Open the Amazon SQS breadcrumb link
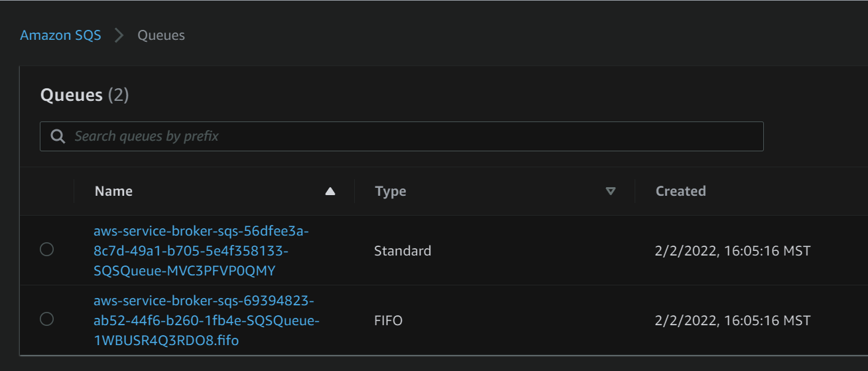The image size is (868, 371). [60, 35]
